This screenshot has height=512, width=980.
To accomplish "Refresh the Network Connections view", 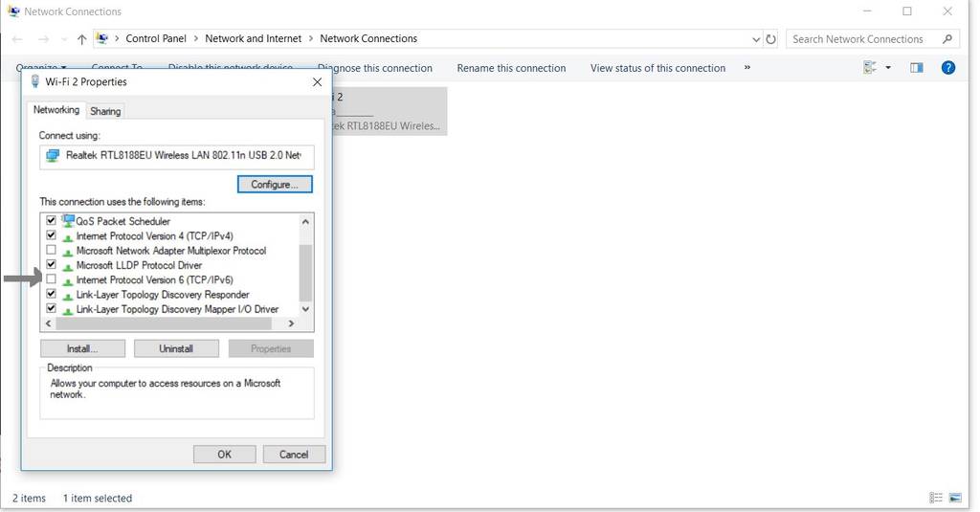I will pyautogui.click(x=770, y=39).
